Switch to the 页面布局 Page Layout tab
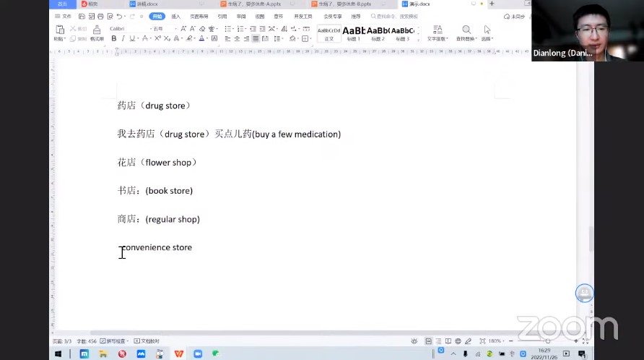Viewport: 644px width, 360px height. click(199, 17)
